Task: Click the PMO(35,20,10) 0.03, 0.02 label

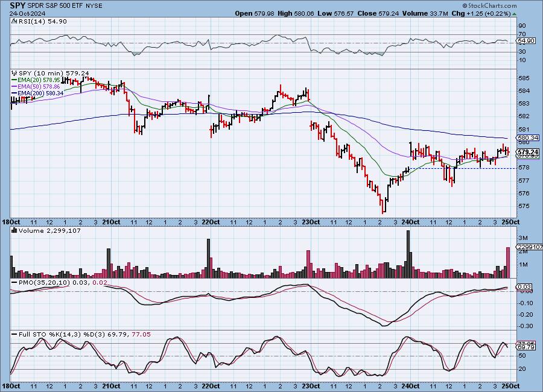Action: (63, 283)
